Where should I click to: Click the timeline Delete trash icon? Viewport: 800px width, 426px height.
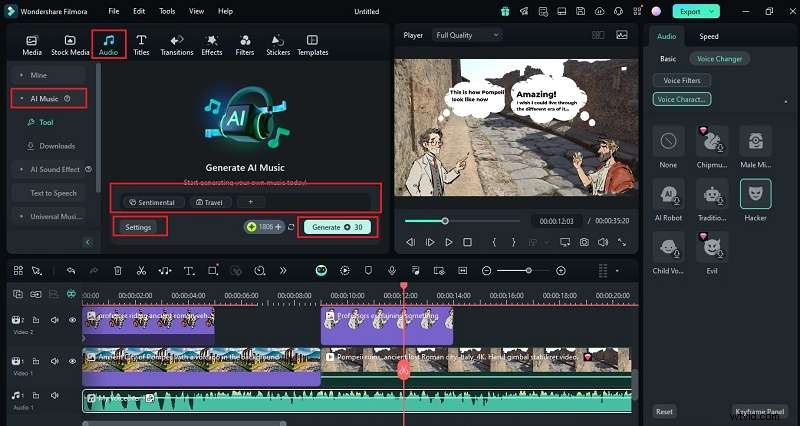pos(118,271)
